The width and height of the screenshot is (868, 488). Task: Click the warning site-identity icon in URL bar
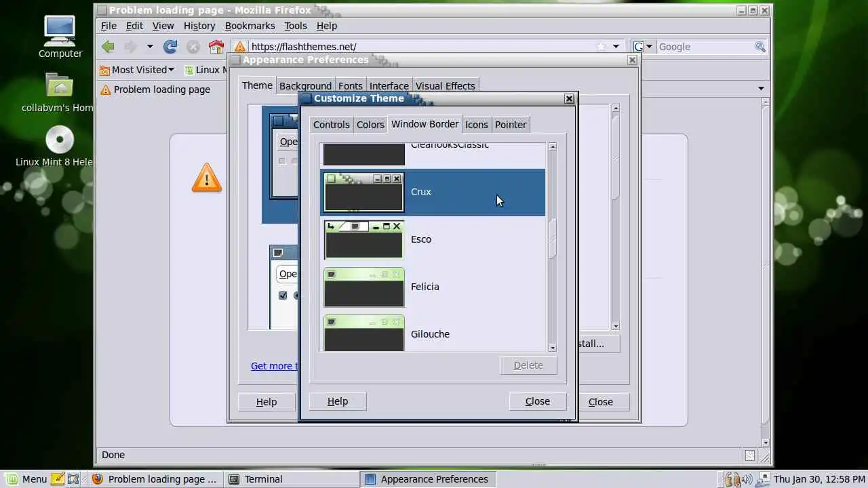click(x=239, y=47)
